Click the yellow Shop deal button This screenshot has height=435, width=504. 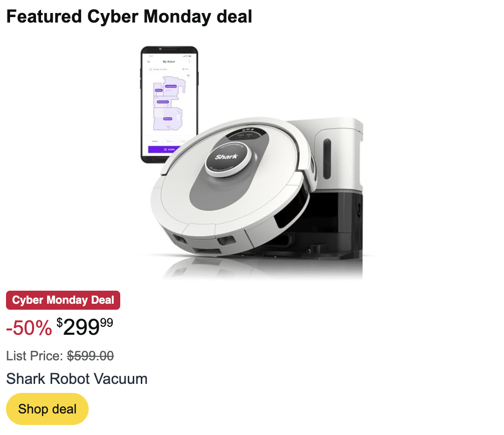click(x=47, y=408)
